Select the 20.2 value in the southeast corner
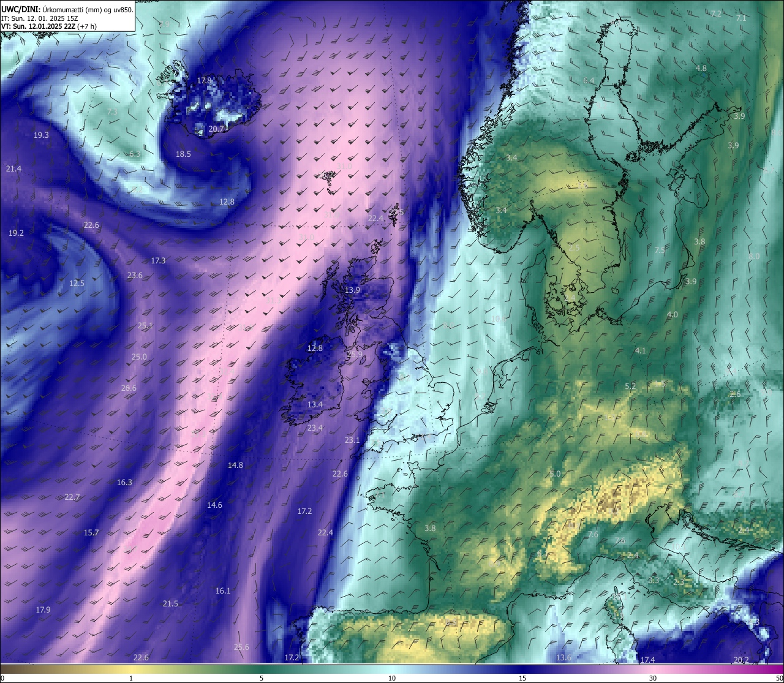This screenshot has height=683, width=784. coord(741,660)
